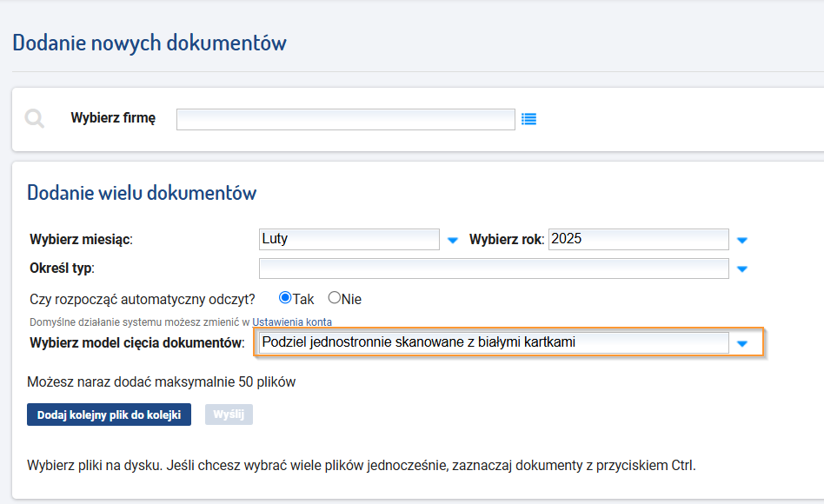Click the Czy rozpocząć automatyczny odczyt? text

142,300
